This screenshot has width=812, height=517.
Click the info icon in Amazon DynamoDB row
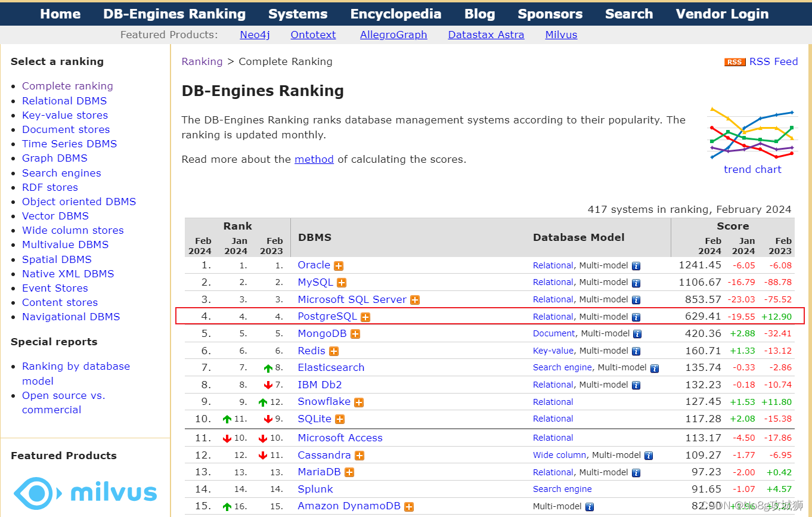point(590,507)
